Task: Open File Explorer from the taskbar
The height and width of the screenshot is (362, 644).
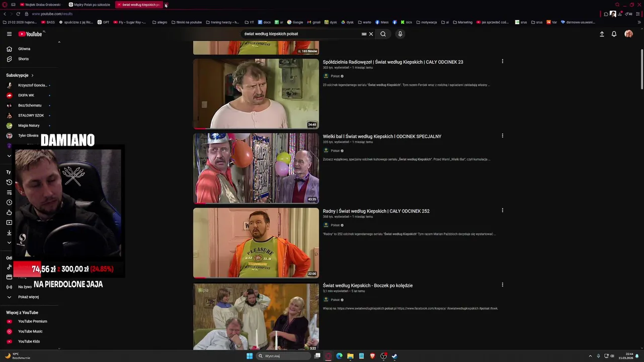Action: [350, 356]
